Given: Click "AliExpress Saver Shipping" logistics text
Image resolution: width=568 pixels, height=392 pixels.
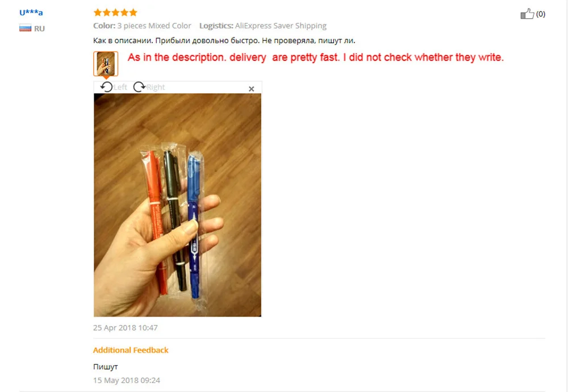Looking at the screenshot, I should (x=281, y=26).
